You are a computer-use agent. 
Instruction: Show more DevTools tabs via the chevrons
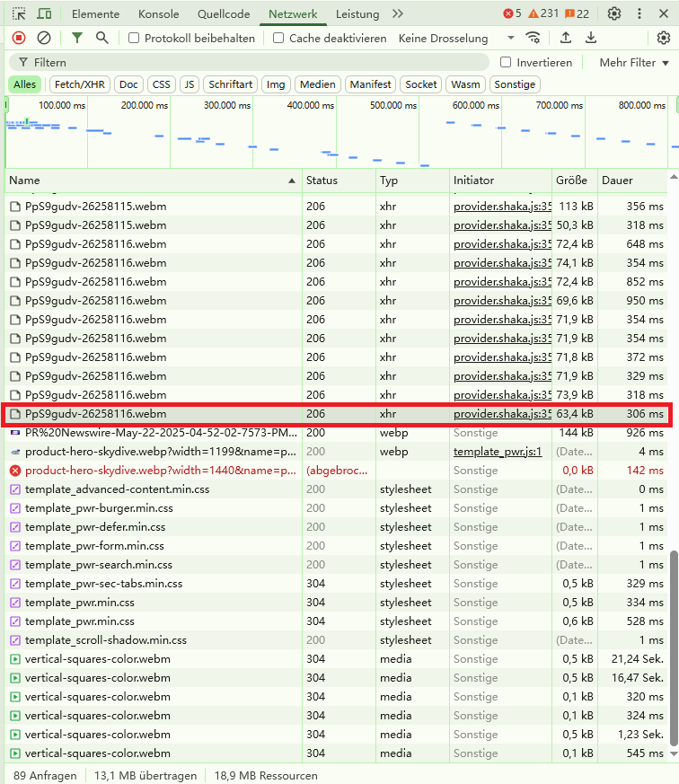pos(398,14)
